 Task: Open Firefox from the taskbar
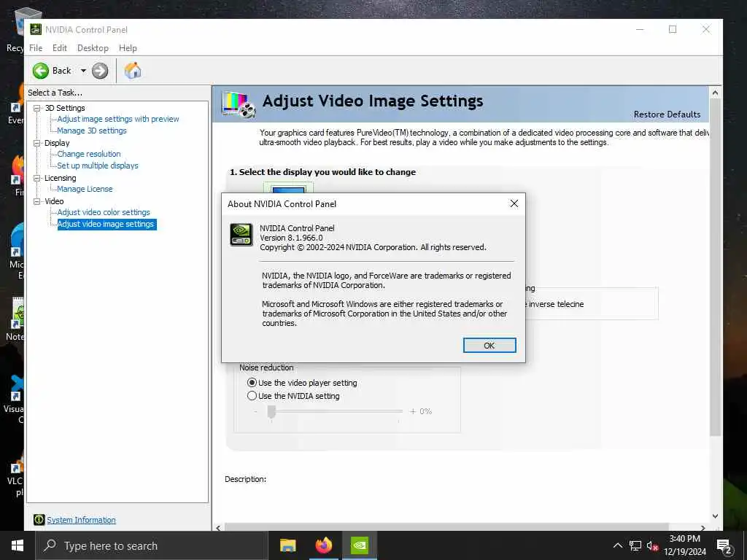[x=324, y=545]
